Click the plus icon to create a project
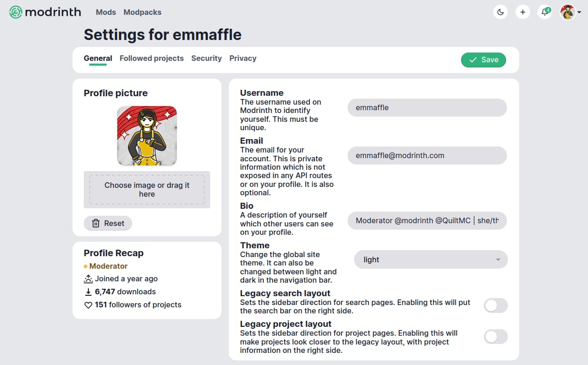Viewport: 588px width, 365px height. [x=523, y=12]
